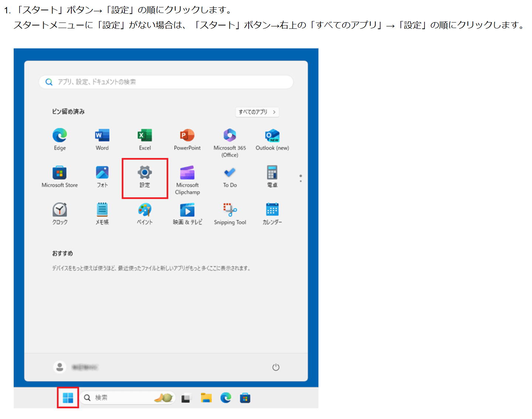Launch Snipping Tool
Viewport: 532px width, 419px height.
tap(230, 214)
